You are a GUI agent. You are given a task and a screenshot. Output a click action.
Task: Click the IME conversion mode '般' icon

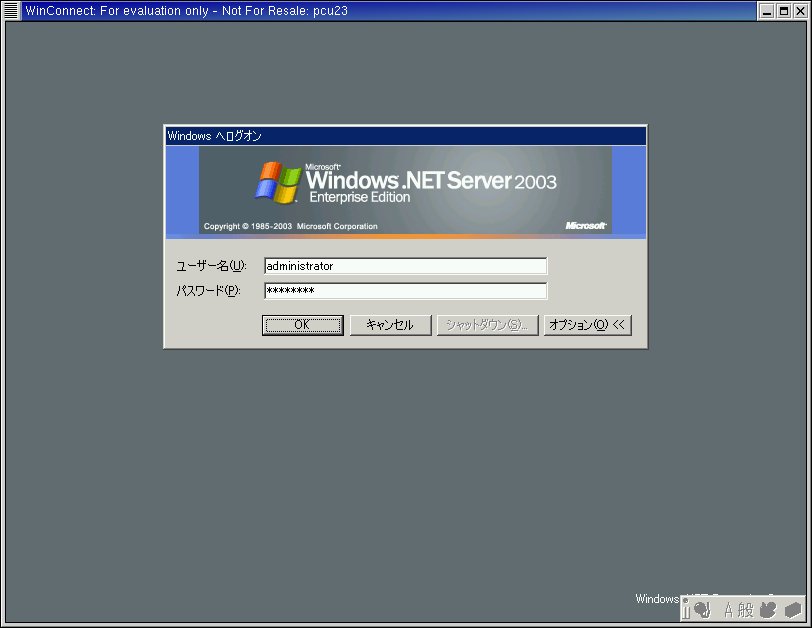pyautogui.click(x=746, y=610)
